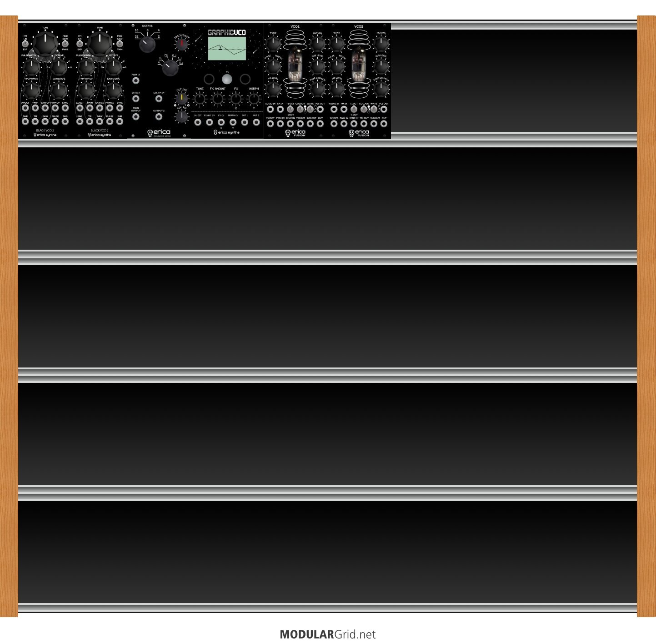656x644 pixels.
Task: Click the red Frequency knob on Polivoks VCO
Action: [181, 44]
